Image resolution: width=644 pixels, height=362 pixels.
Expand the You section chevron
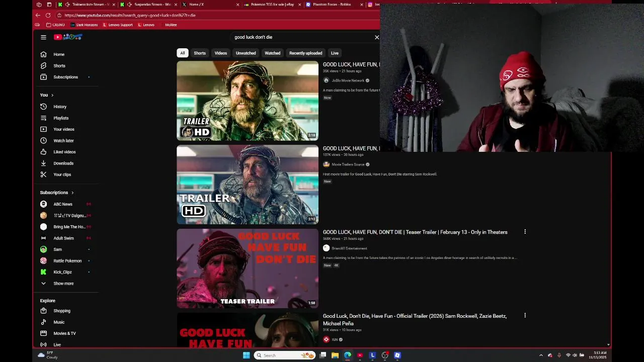[52, 95]
